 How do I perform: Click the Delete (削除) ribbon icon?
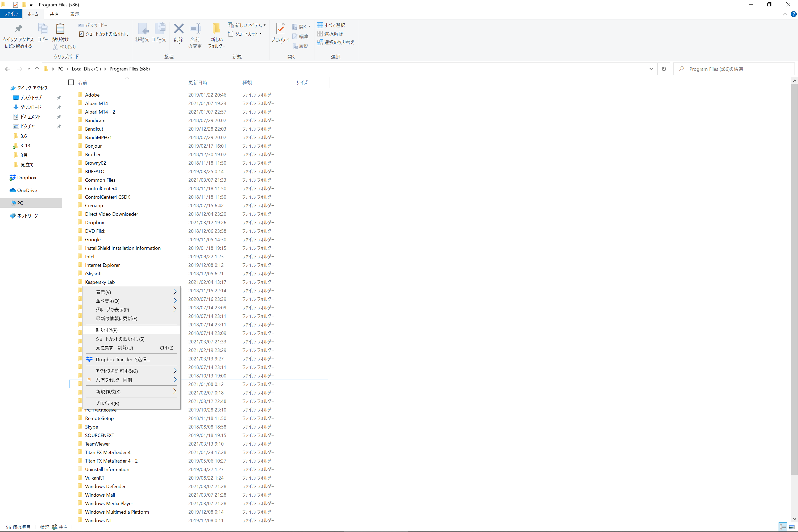[x=178, y=30]
